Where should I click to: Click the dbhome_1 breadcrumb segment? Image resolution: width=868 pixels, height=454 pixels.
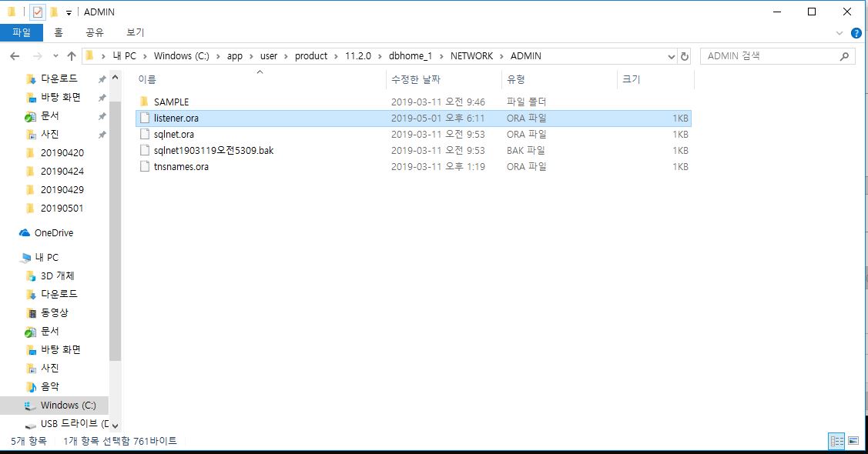(x=411, y=56)
